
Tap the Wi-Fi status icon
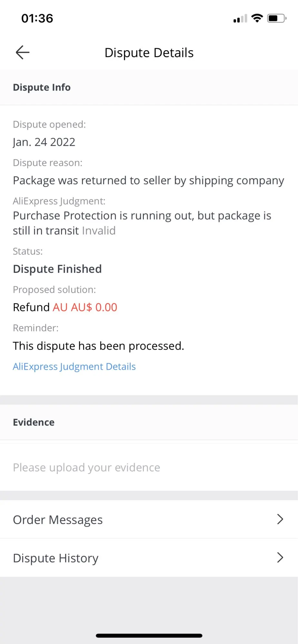pos(257,18)
